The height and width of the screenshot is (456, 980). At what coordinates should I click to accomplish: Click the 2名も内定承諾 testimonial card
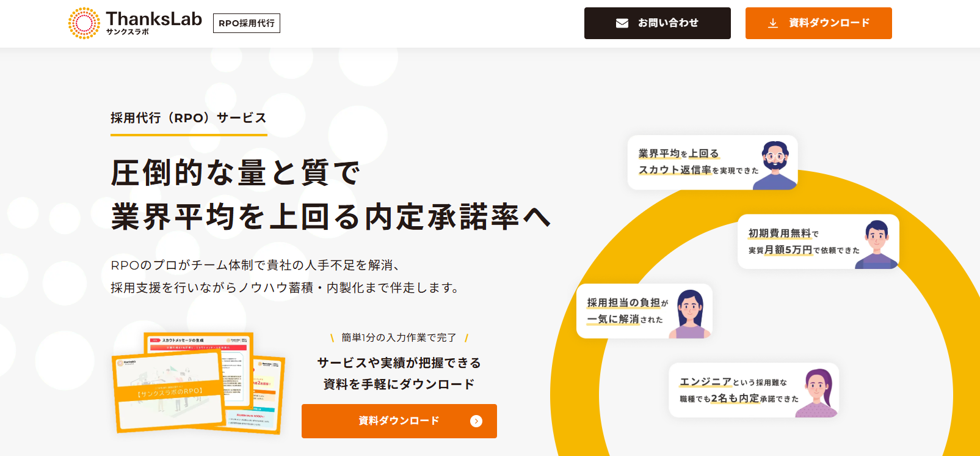[753, 391]
